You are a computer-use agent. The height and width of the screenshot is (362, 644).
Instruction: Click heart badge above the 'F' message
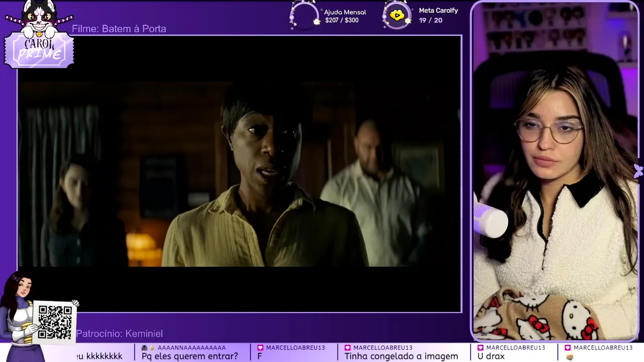(x=261, y=348)
